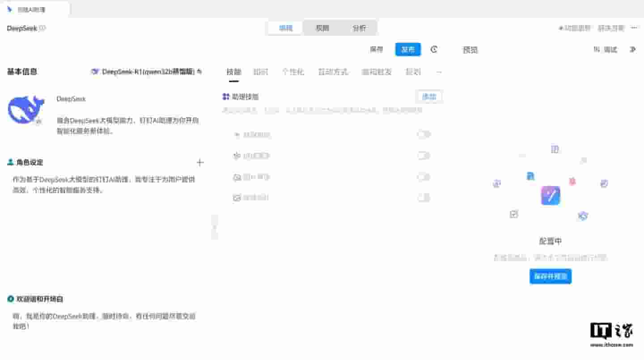
Task: Open the 分析 tab
Action: point(359,28)
